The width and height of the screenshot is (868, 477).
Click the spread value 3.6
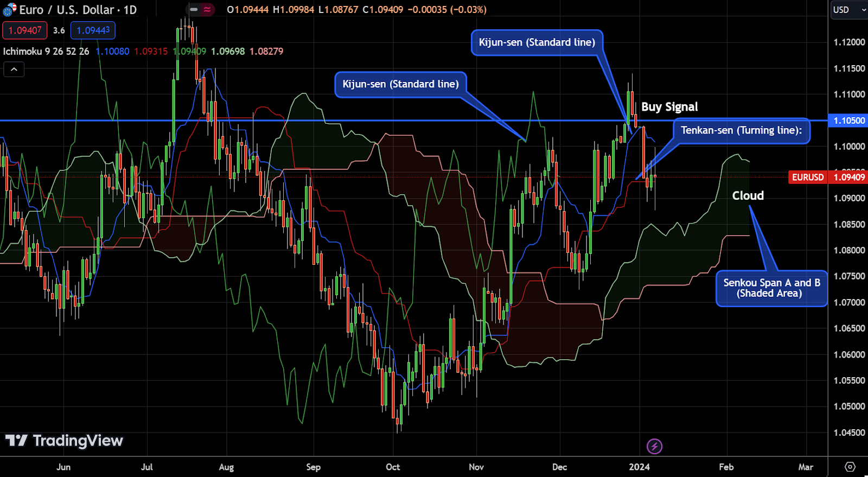tap(59, 30)
